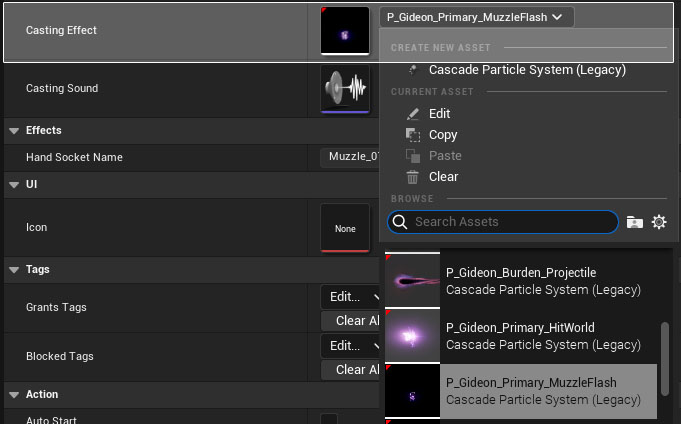This screenshot has width=681, height=424.
Task: Click the folder icon beside the search box
Action: pos(634,222)
